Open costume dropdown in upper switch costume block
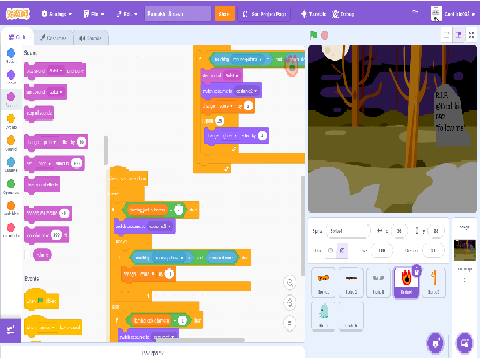480x360 pixels. point(246,91)
